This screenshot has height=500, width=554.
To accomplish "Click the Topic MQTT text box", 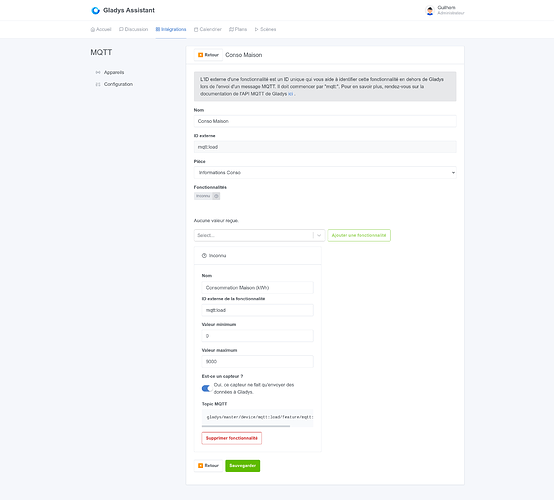I will point(257,417).
